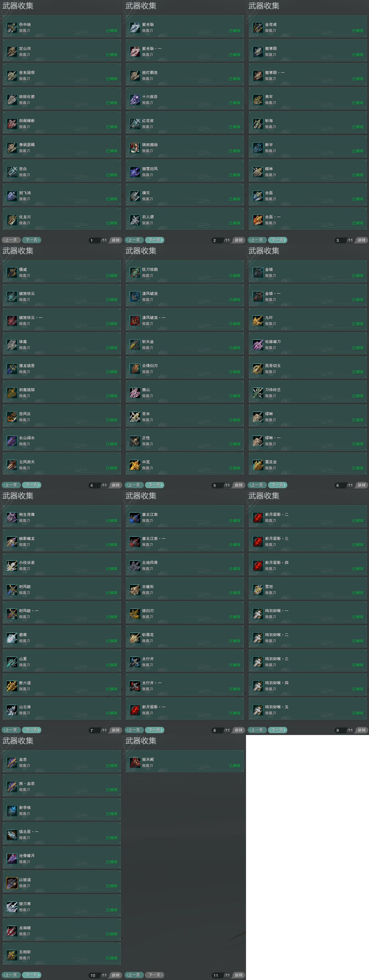Image resolution: width=369 pixels, height=980 pixels.
Task: Click the 枯藤献刀 weapon icon
Action: [258, 345]
